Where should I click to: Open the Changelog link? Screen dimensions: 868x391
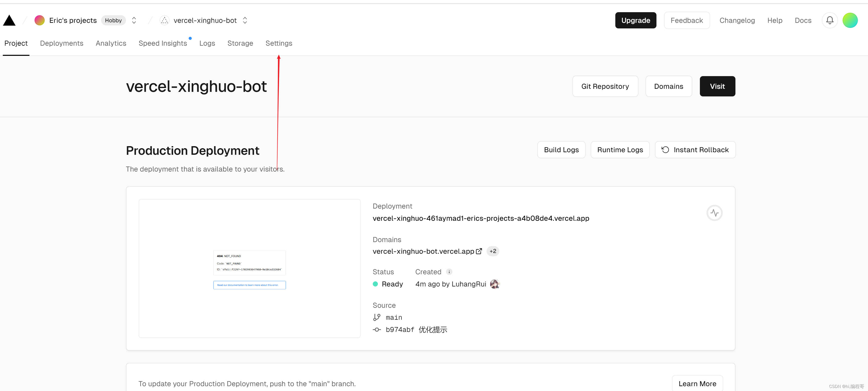[x=737, y=21]
